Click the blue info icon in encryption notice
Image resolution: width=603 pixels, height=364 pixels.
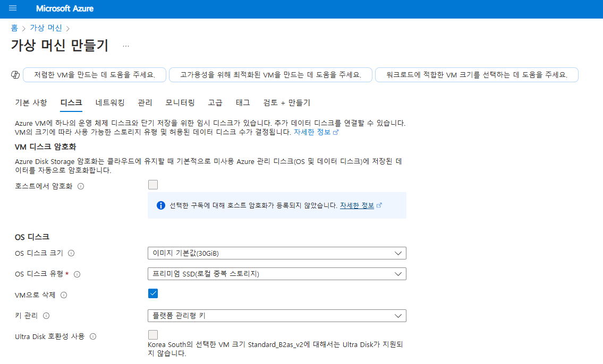[x=161, y=205]
